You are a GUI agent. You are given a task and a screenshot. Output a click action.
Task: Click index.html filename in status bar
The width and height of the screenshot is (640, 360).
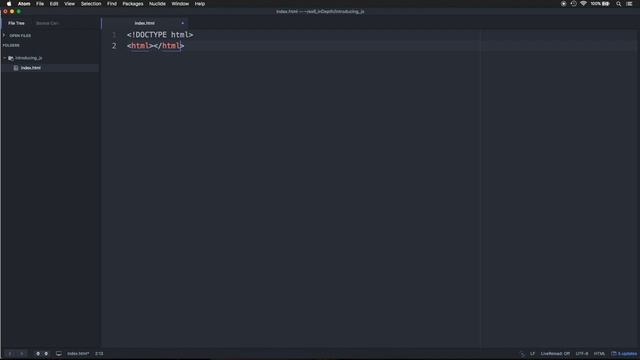point(78,353)
